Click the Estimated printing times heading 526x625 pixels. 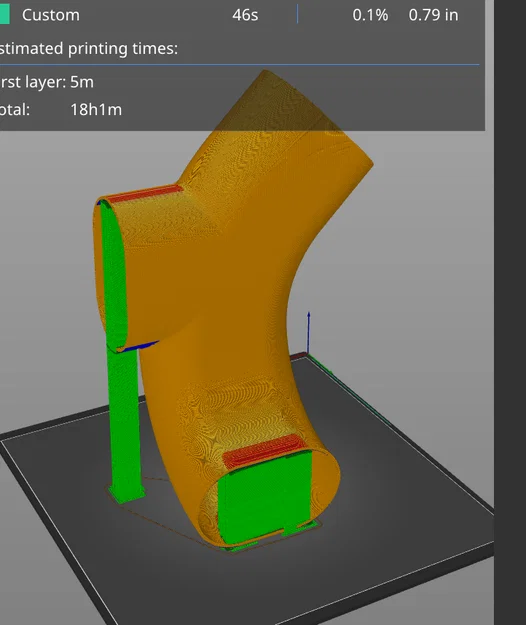coord(88,49)
